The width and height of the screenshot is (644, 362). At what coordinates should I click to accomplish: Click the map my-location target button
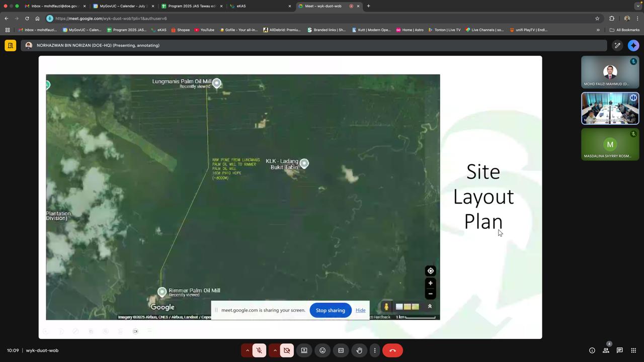click(430, 271)
